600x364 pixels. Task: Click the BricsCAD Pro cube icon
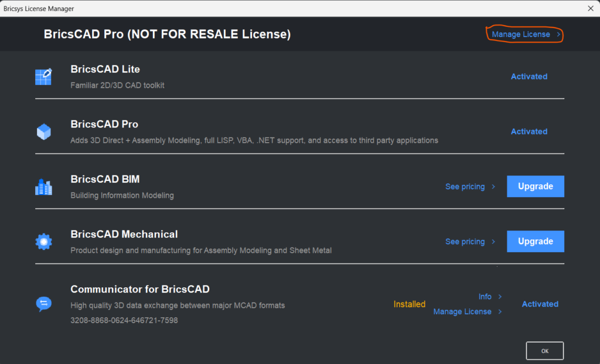pyautogui.click(x=43, y=132)
